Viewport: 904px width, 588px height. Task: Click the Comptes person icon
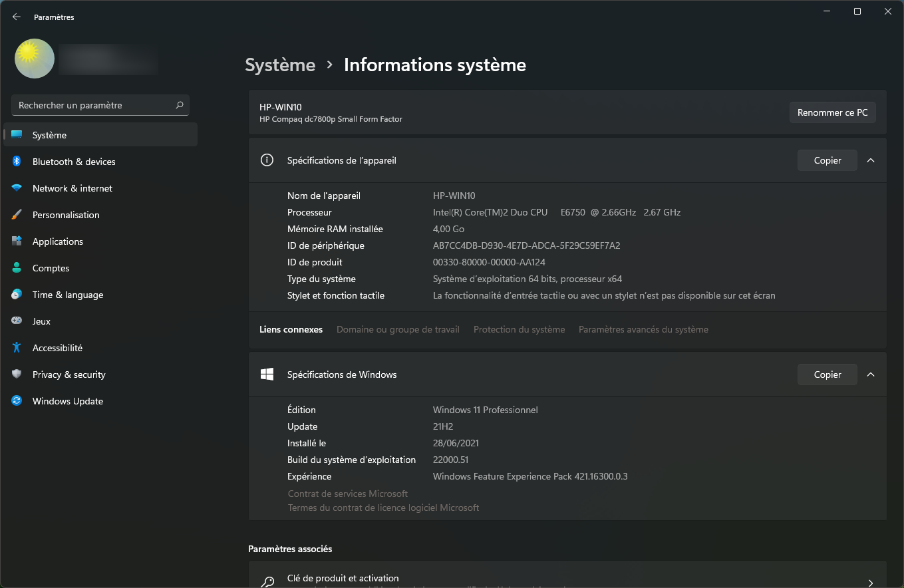pyautogui.click(x=17, y=268)
